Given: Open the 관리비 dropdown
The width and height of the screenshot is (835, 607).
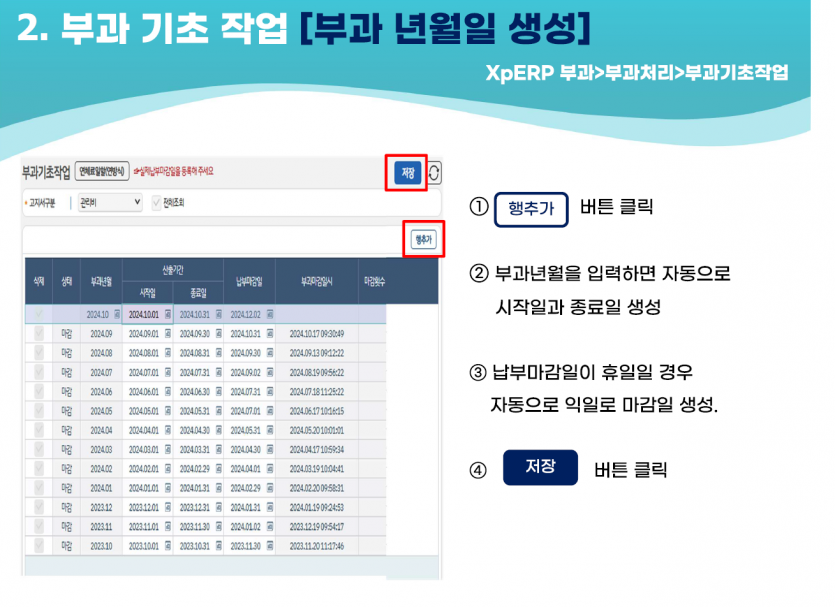Looking at the screenshot, I should click(110, 202).
